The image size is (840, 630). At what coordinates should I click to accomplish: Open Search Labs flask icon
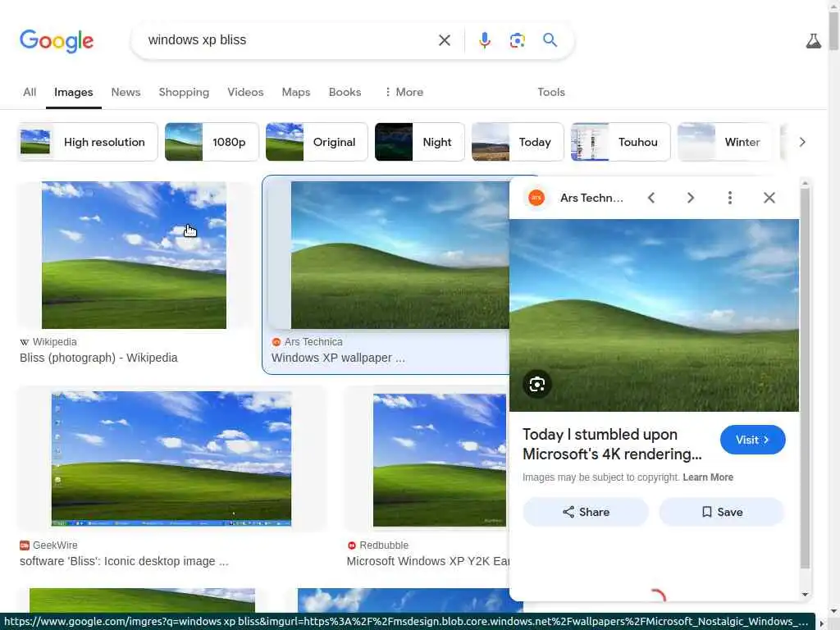click(x=813, y=41)
